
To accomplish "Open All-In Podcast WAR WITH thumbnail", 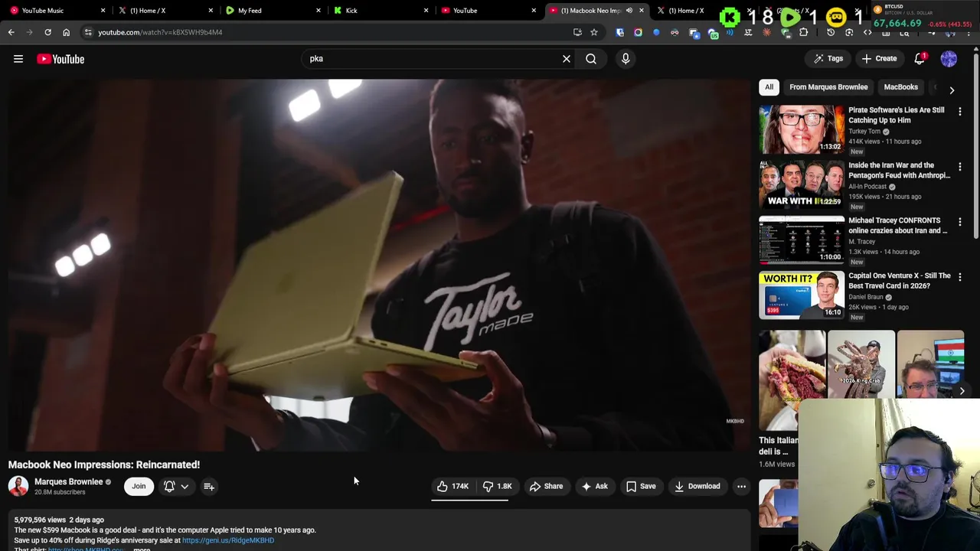I will [802, 184].
